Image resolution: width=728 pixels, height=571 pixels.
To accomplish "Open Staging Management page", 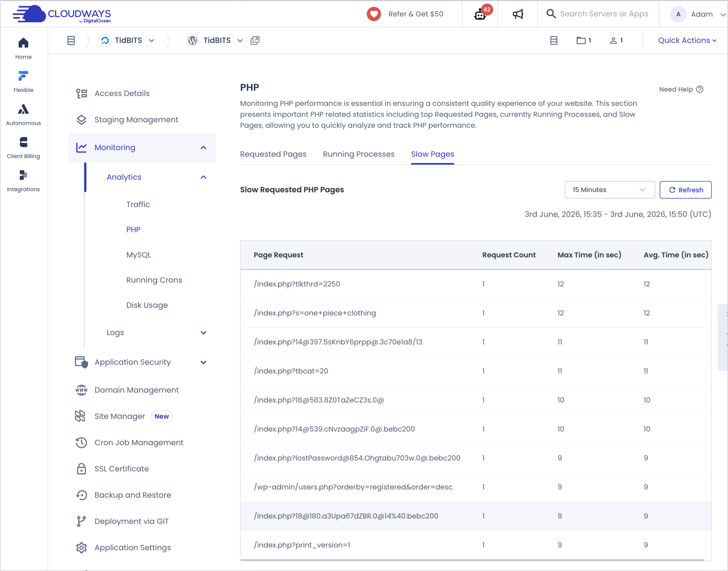I will click(136, 120).
